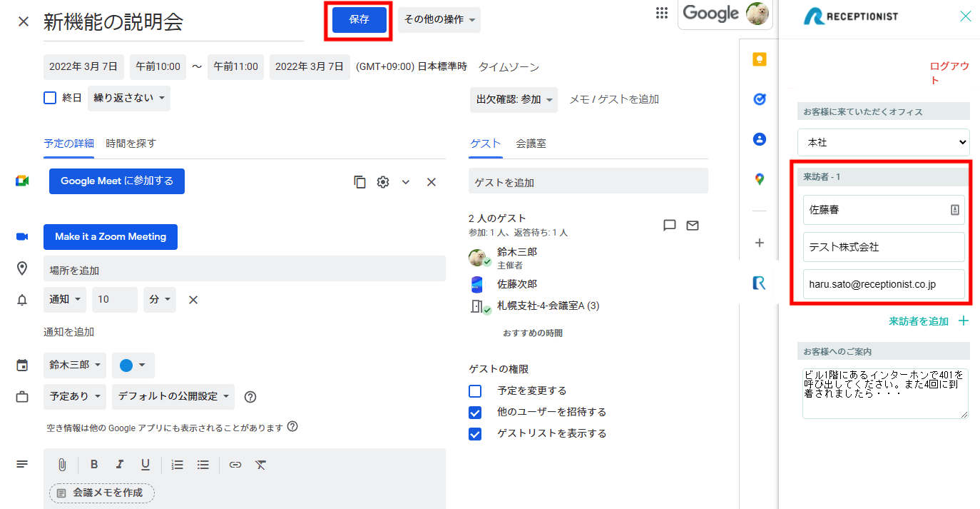Switch to the 予定の詳細 tab
Screen dimensions: 980x509
tap(68, 143)
